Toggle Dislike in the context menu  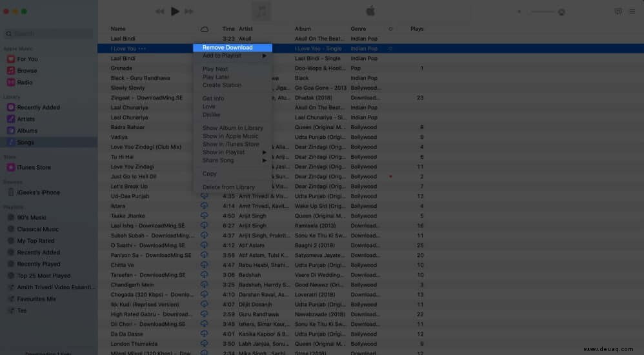(x=211, y=115)
